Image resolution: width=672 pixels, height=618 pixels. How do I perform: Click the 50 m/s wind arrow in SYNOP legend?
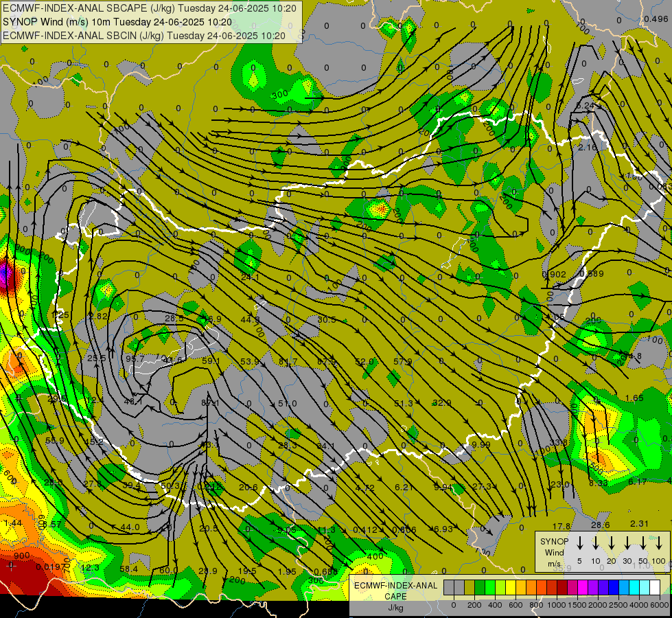coord(643,543)
